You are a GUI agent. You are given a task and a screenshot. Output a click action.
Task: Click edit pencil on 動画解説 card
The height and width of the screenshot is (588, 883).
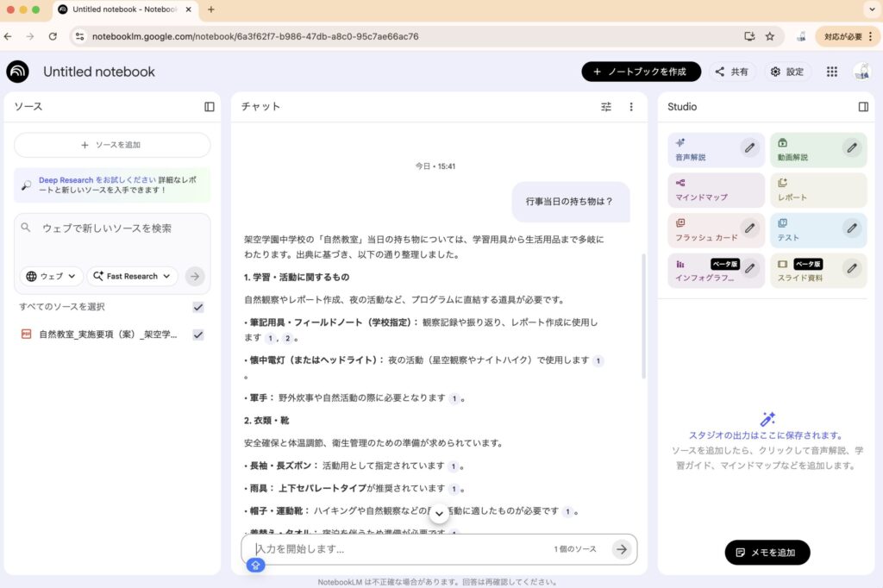click(852, 148)
